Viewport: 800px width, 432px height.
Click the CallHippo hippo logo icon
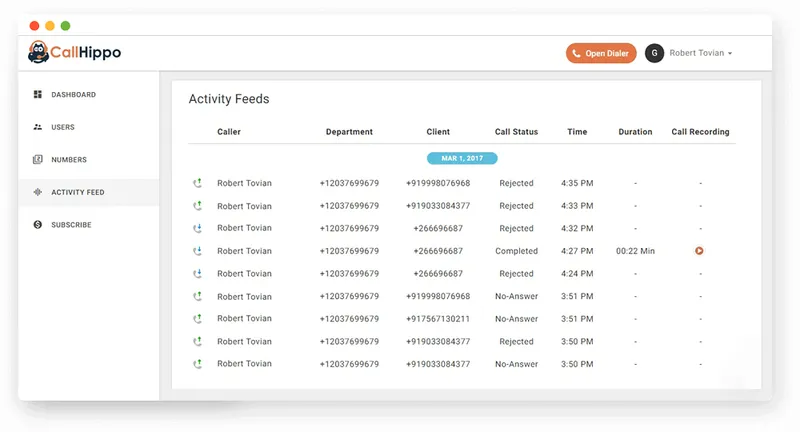coord(38,52)
